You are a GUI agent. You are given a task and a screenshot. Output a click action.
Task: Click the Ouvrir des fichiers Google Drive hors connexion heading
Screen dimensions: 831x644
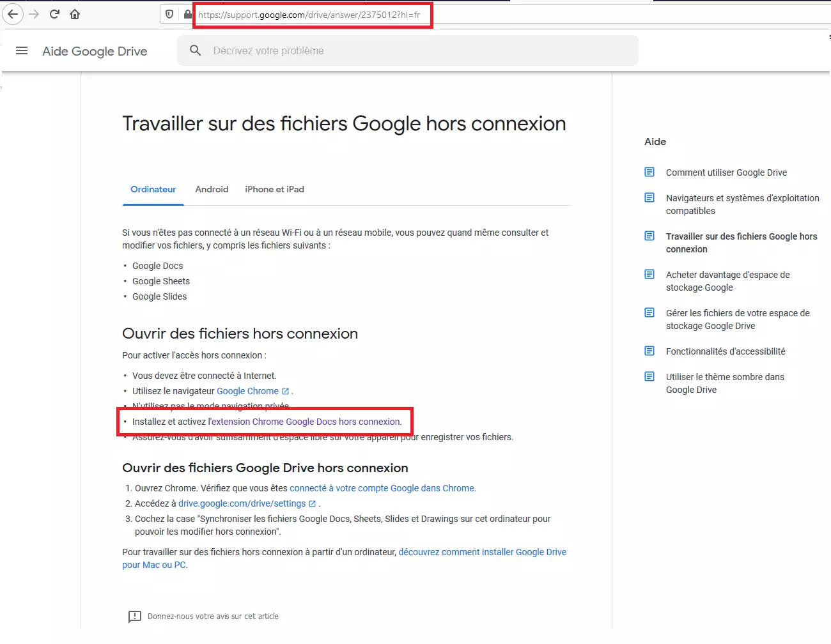coord(265,468)
